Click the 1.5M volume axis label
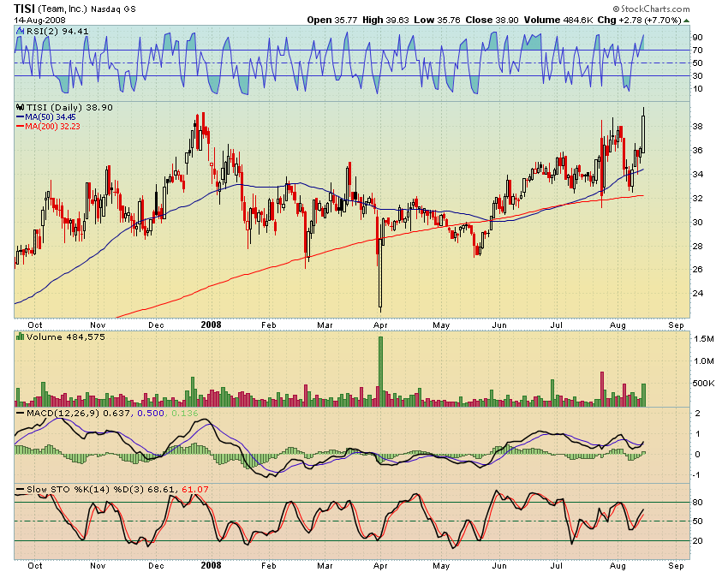Viewport: 728px width, 572px height. tap(704, 339)
